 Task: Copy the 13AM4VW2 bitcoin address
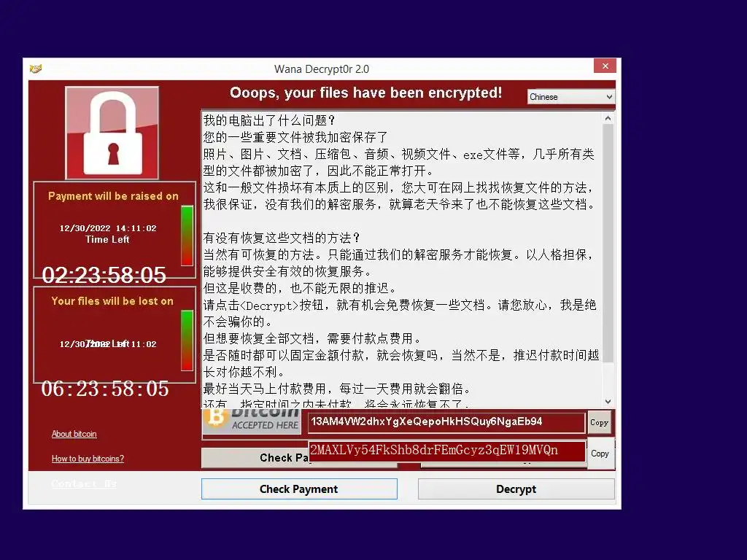click(600, 422)
